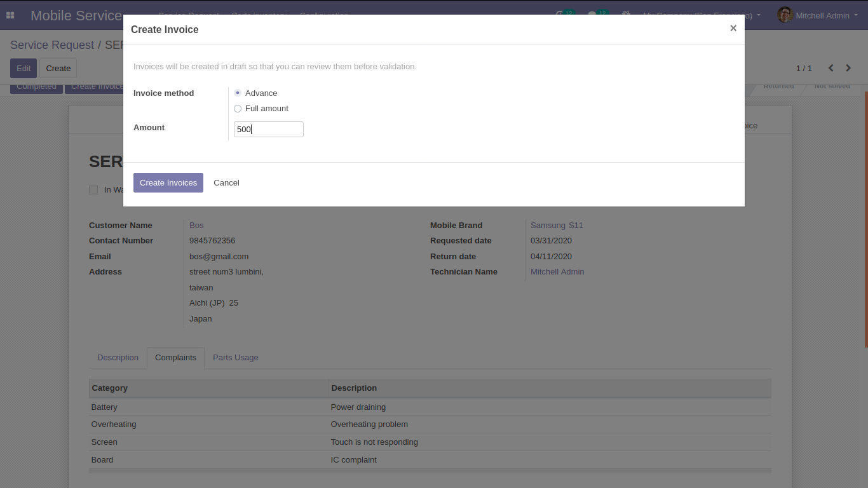Screen dimensions: 868x488
Task: Go to the previous record arrow
Action: 831,68
